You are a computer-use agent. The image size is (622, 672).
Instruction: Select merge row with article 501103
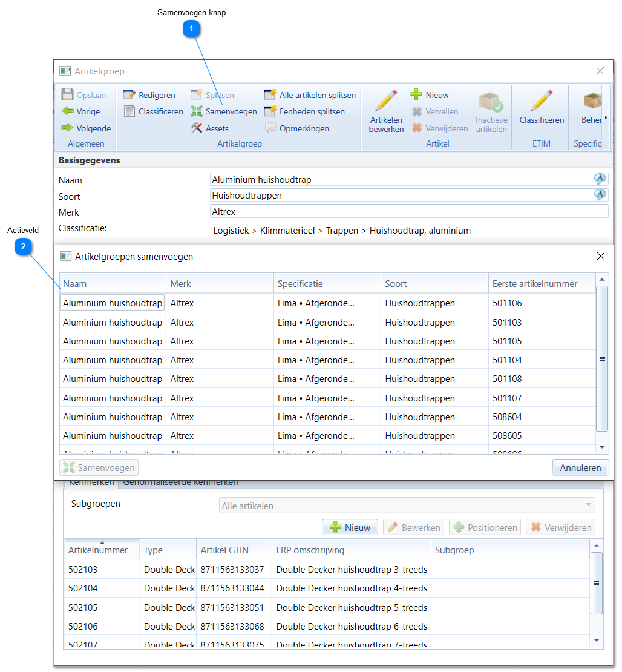coord(328,322)
